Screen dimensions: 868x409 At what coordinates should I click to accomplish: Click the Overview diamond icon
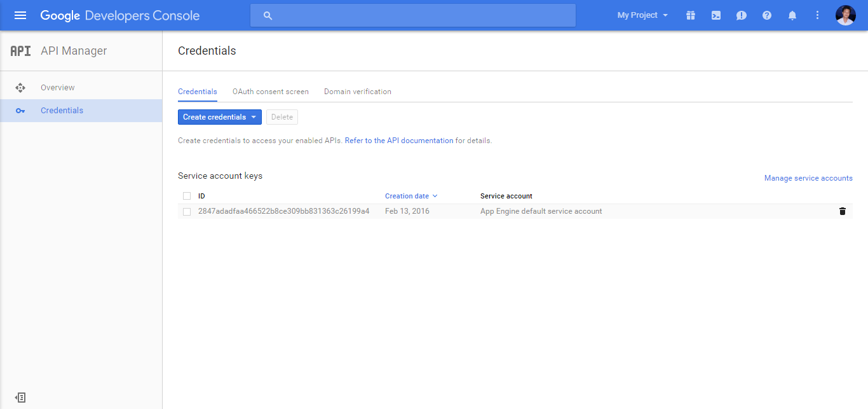(x=20, y=88)
